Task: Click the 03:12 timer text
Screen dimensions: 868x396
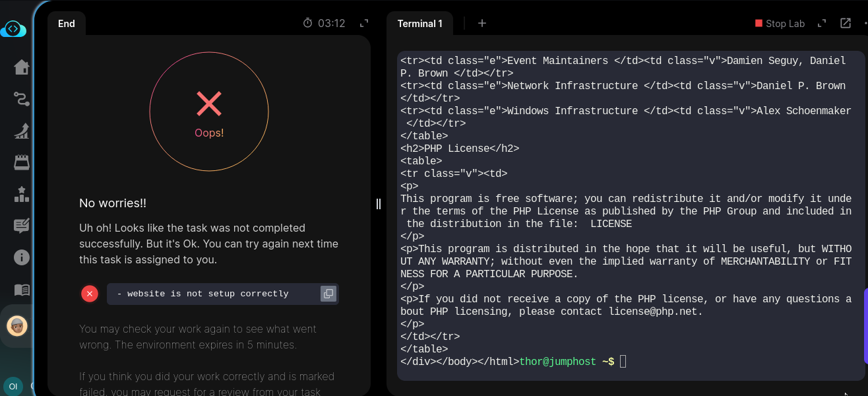Action: click(x=331, y=23)
